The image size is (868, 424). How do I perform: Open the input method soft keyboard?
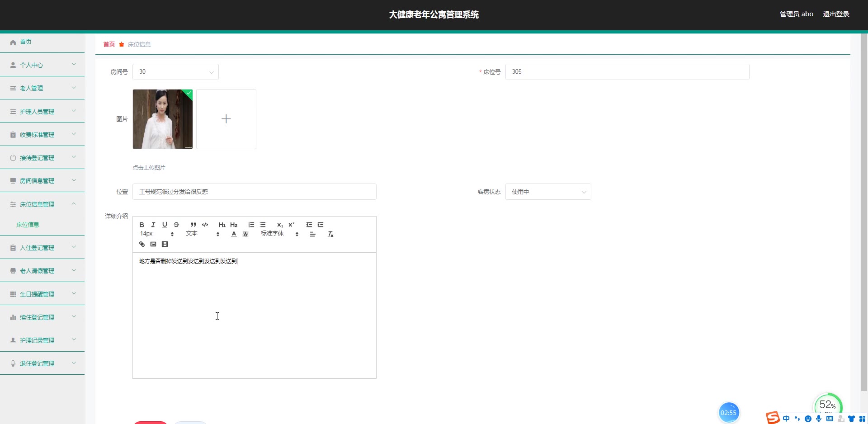(x=830, y=419)
